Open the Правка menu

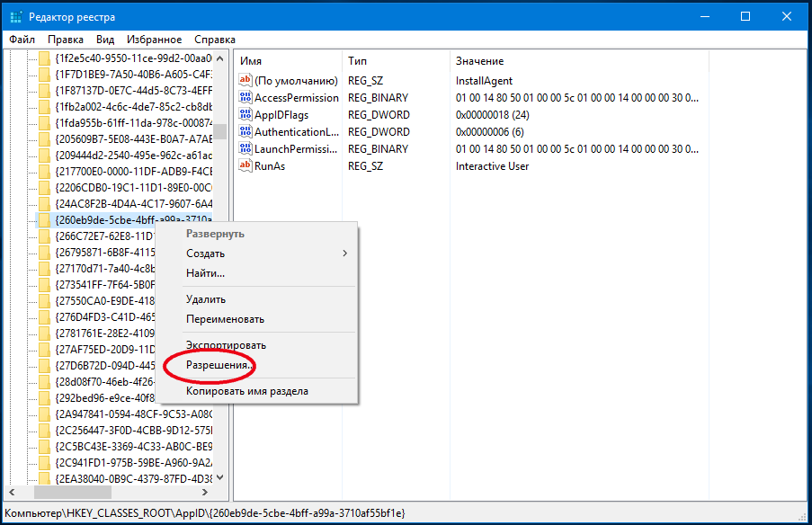66,40
